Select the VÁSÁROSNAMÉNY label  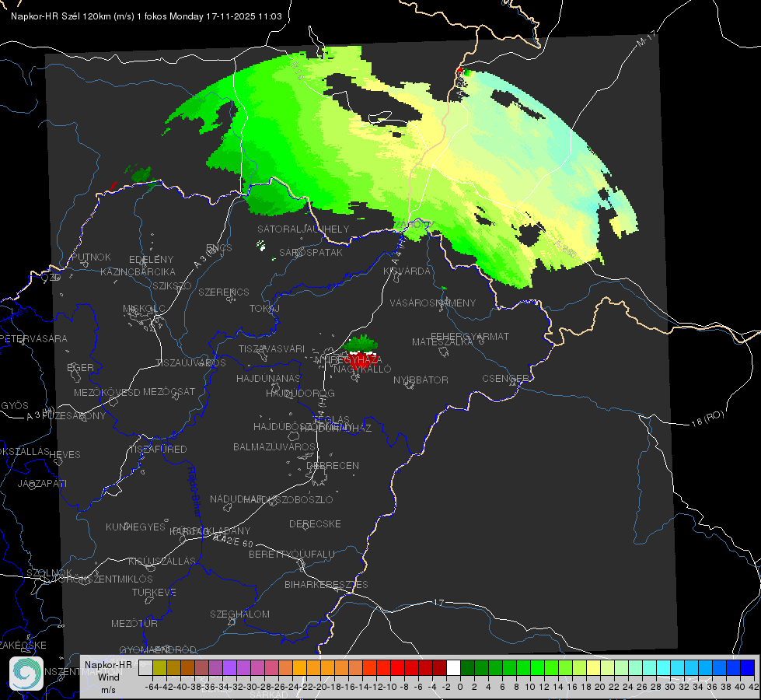[x=433, y=303]
